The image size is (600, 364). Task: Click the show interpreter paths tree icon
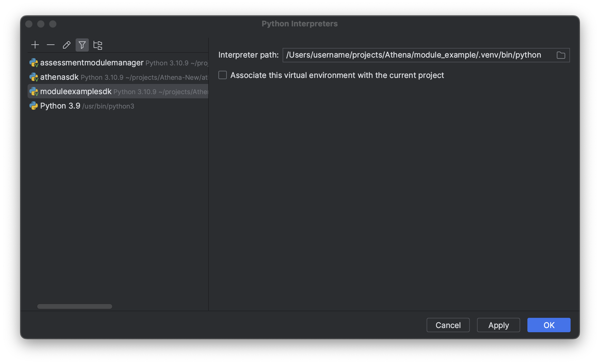click(x=98, y=45)
